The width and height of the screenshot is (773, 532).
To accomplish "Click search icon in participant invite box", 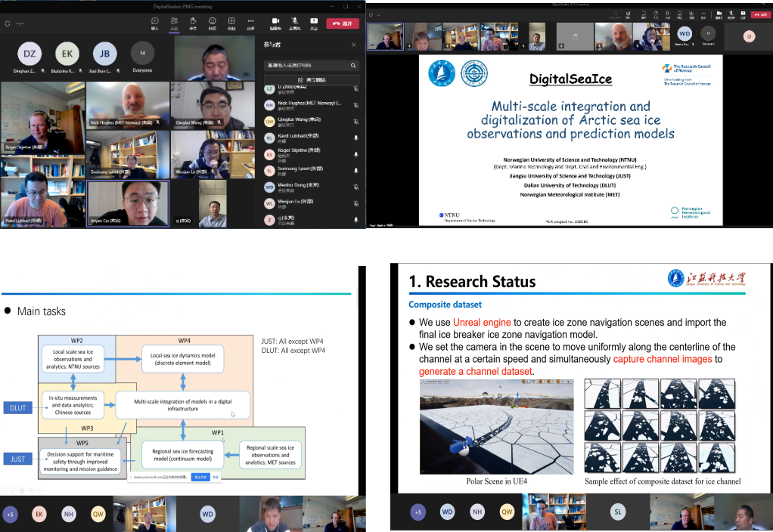I will click(353, 66).
